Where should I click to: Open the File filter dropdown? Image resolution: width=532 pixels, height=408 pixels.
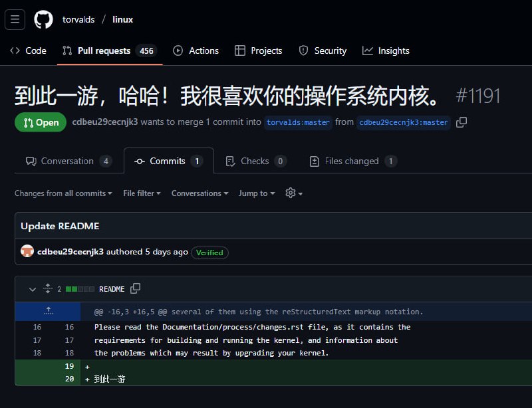point(142,193)
